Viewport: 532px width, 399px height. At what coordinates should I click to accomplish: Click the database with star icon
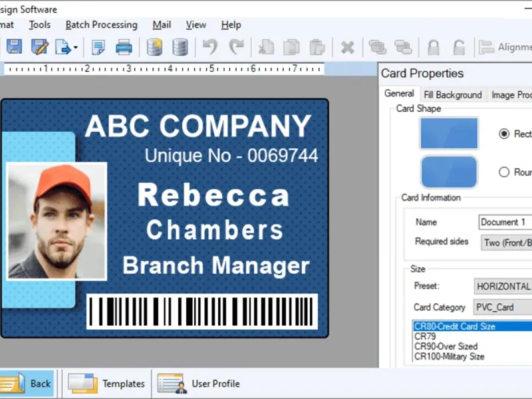pyautogui.click(x=155, y=47)
